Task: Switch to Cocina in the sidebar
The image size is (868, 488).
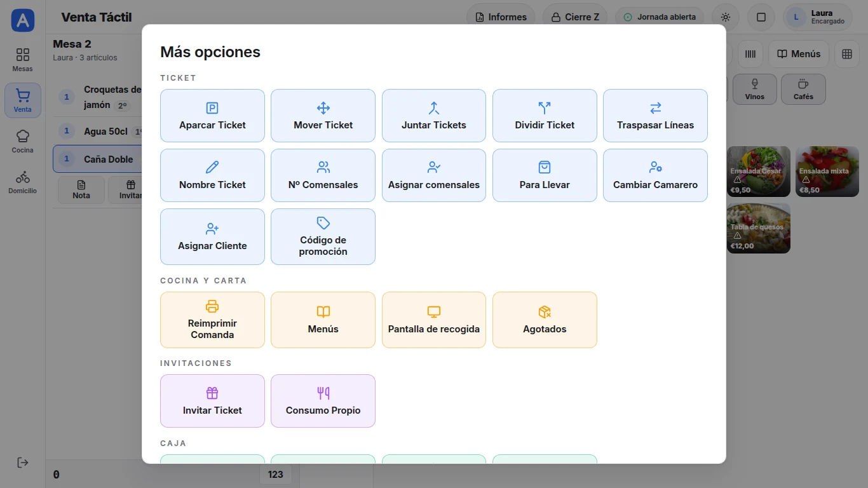Action: pos(23,141)
